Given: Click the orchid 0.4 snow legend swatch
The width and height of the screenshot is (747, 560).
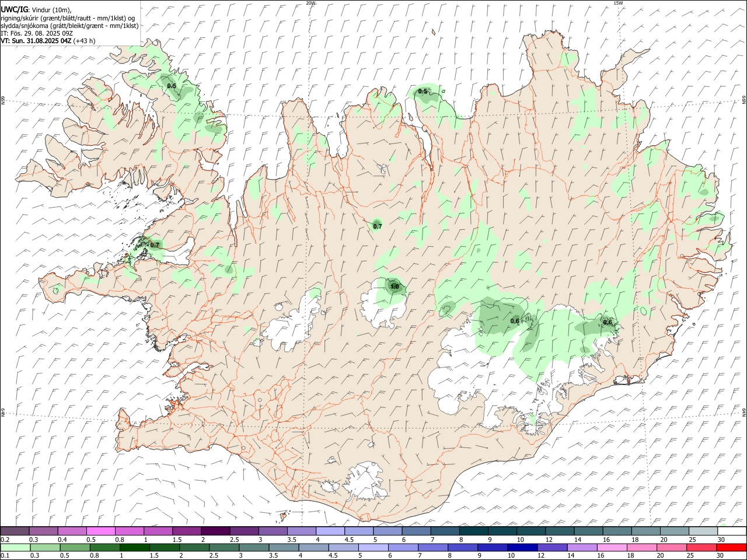Looking at the screenshot, I should click(72, 531).
